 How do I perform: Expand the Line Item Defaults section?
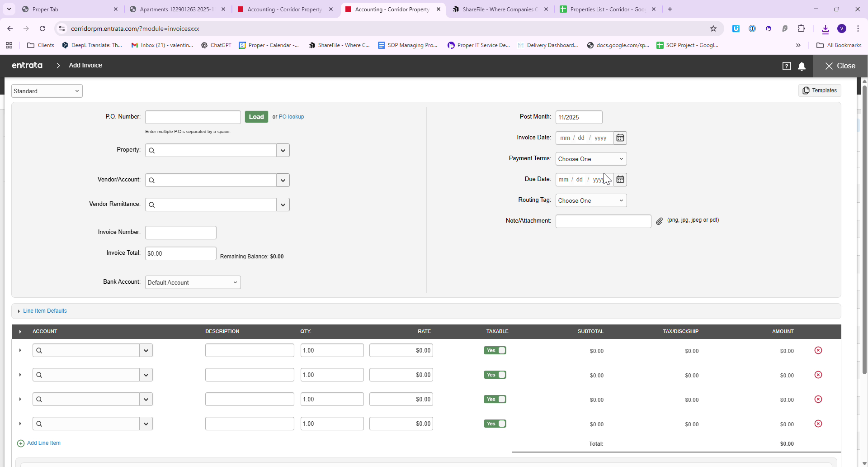pos(45,311)
